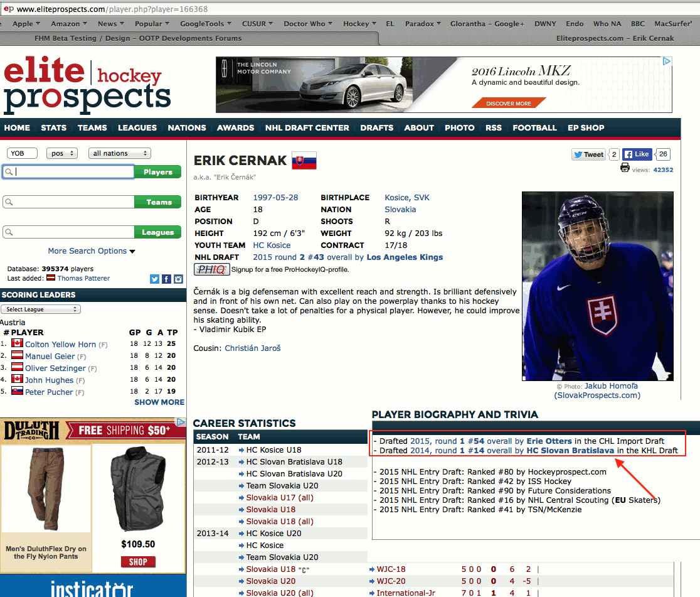Click the AdChoices icon on Duluth ad
This screenshot has width=700, height=597.
click(x=181, y=422)
